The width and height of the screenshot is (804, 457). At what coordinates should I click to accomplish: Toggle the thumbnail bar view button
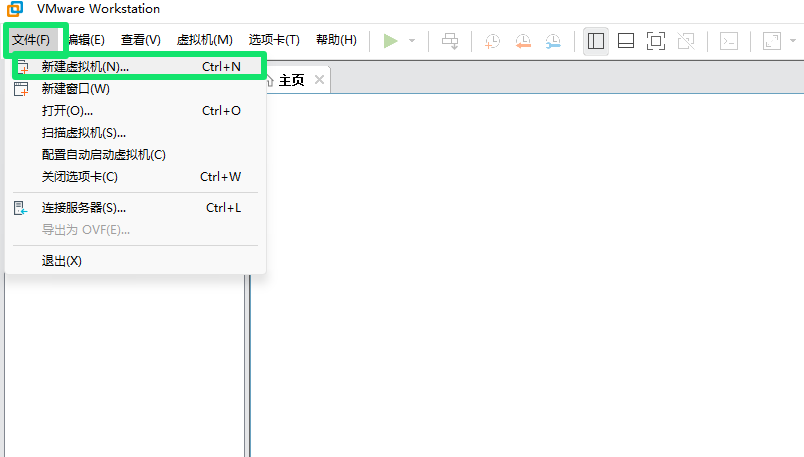click(626, 40)
